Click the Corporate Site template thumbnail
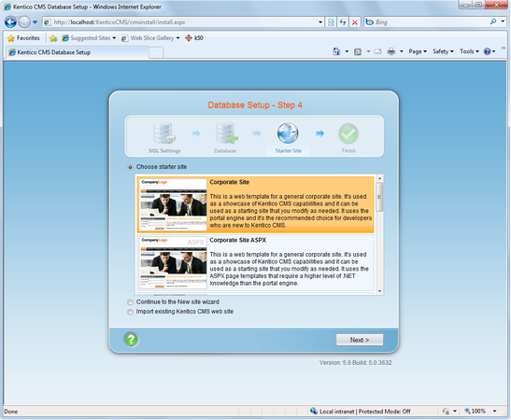511x420 pixels. tap(174, 204)
